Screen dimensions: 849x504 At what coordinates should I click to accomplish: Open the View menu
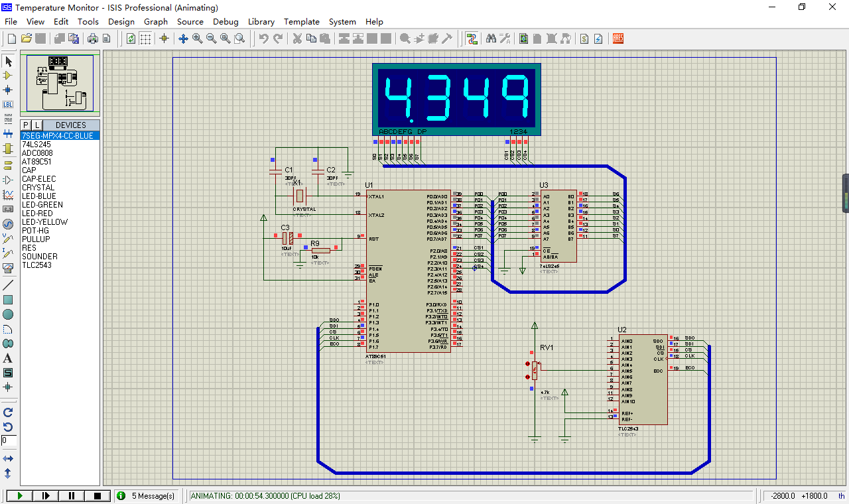(36, 21)
